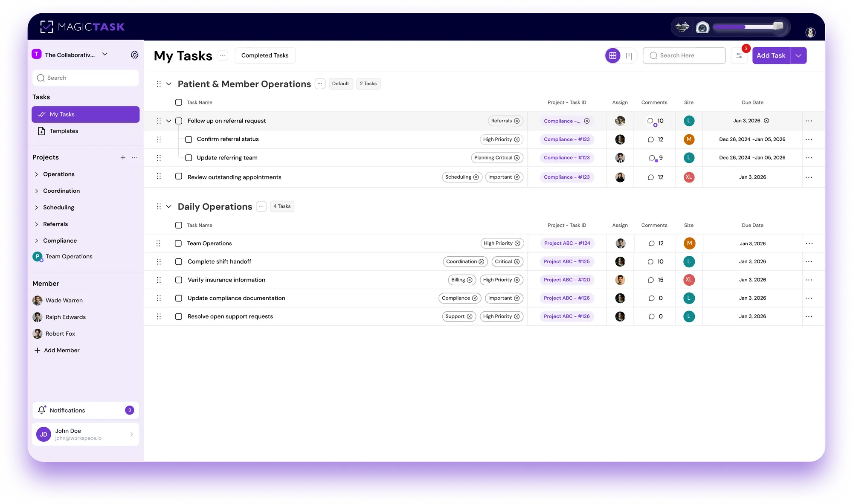Expand the Compliance project in sidebar

click(36, 241)
